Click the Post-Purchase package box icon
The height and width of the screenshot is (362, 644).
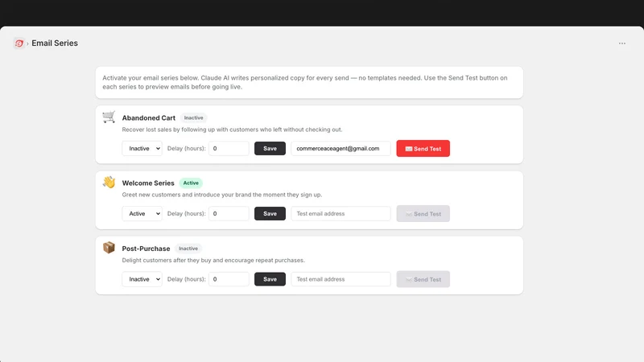109,248
